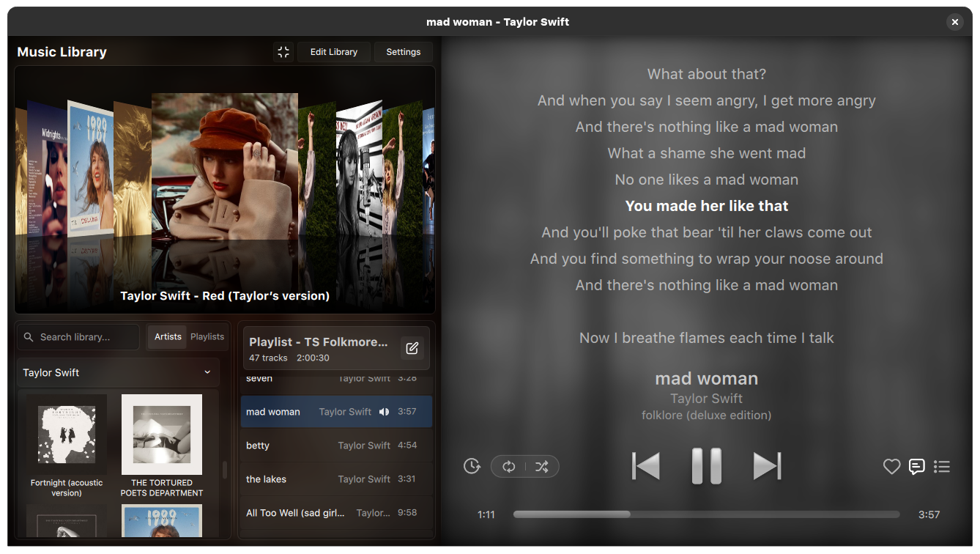The image size is (980, 554).
Task: Select the betty track in the playlist
Action: [337, 446]
